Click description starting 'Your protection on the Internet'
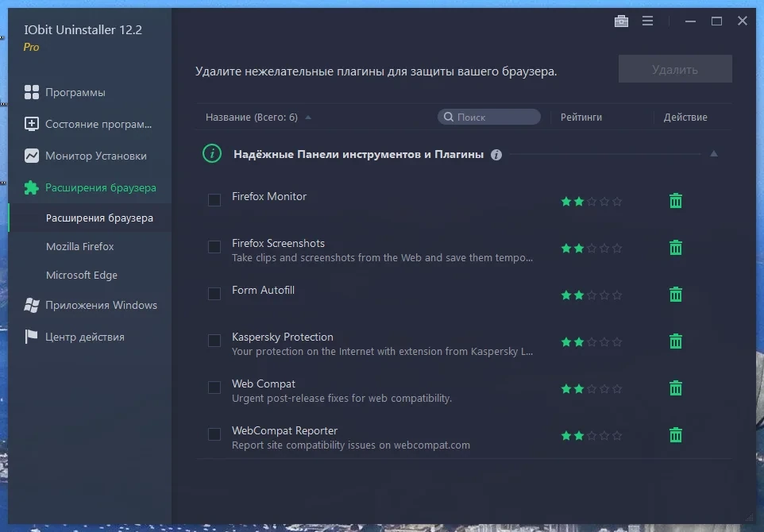The image size is (764, 532). [x=382, y=351]
